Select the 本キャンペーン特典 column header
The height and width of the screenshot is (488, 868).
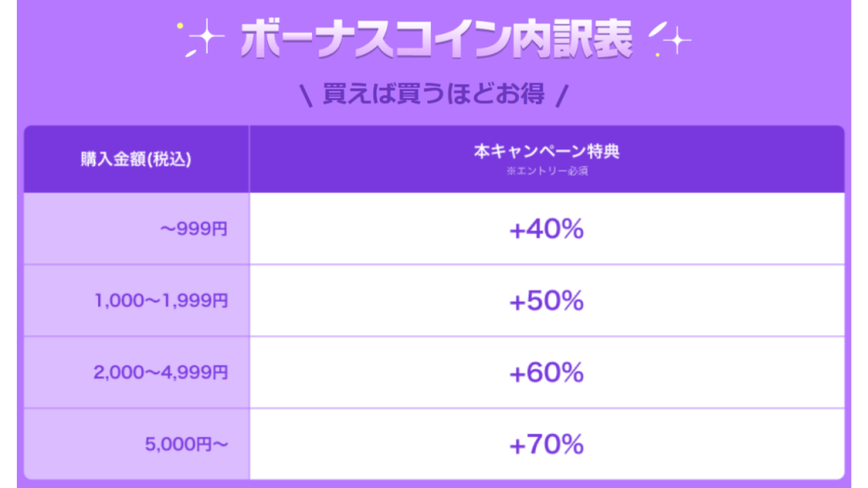point(546,152)
